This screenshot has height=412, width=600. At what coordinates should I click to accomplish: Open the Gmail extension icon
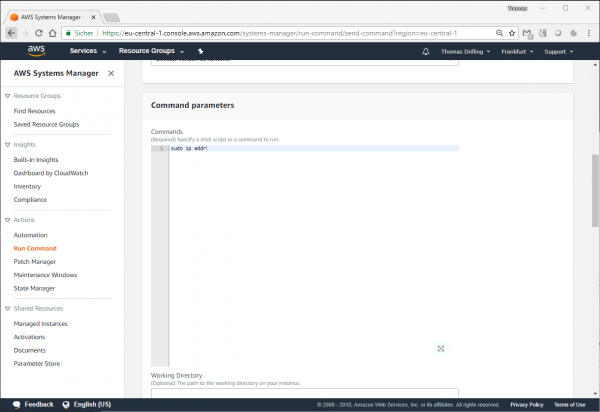coord(528,34)
